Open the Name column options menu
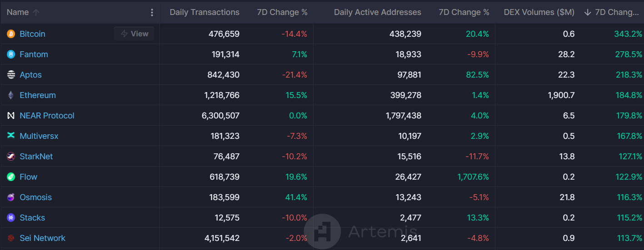The width and height of the screenshot is (644, 250). 152,13
